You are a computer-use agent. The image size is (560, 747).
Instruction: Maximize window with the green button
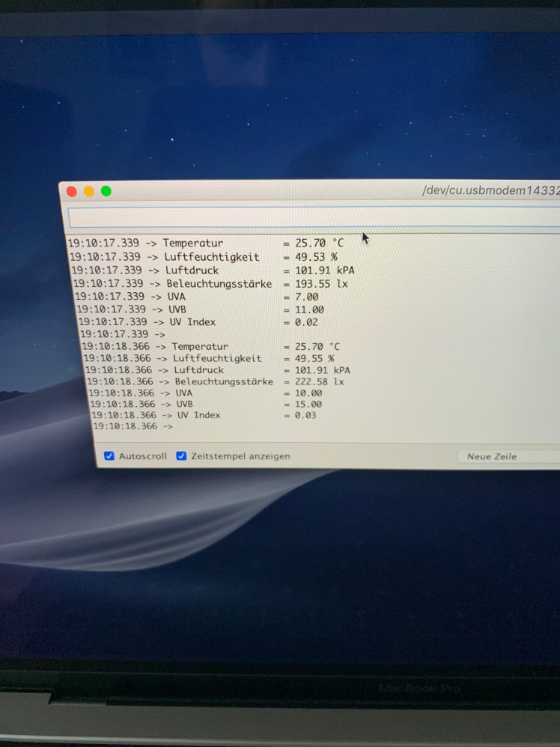tap(106, 191)
